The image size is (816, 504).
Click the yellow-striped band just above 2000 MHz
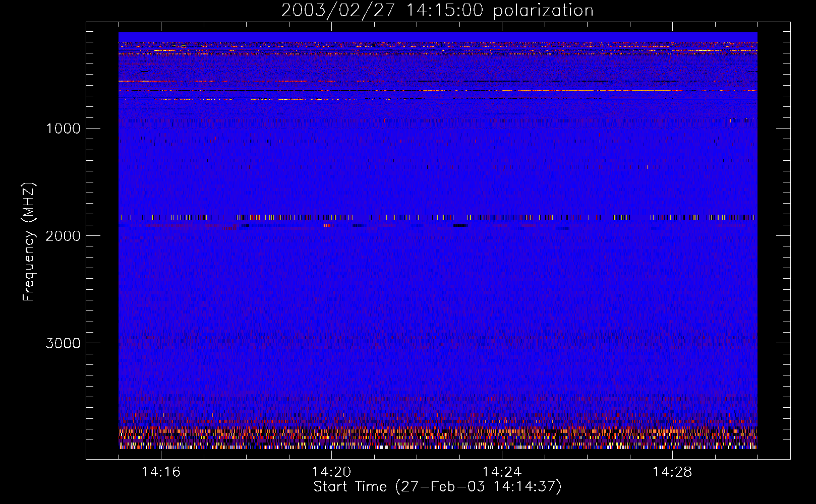coord(437,218)
